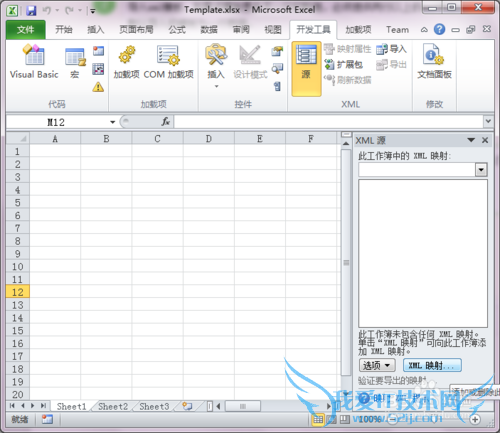Switch to the 页面布局 tab
This screenshot has height=433, width=500.
[136, 30]
